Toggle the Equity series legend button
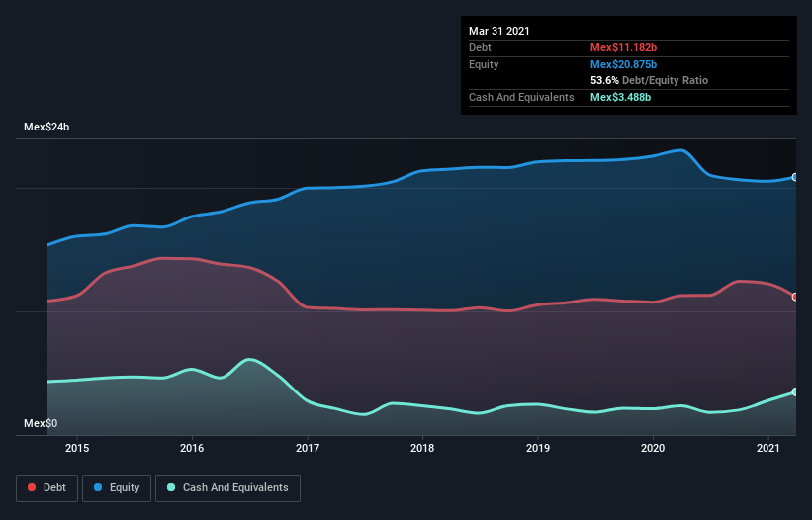Viewport: 812px width, 520px height. tap(117, 487)
